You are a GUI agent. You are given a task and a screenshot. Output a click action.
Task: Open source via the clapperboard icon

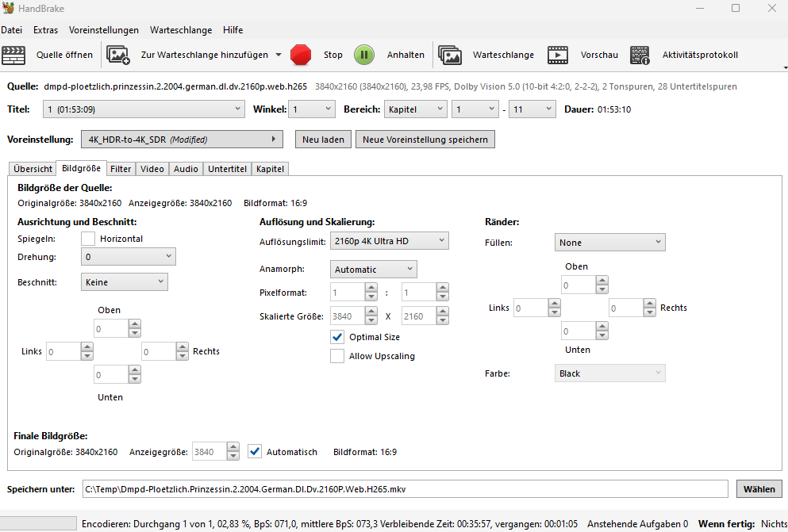(13, 55)
